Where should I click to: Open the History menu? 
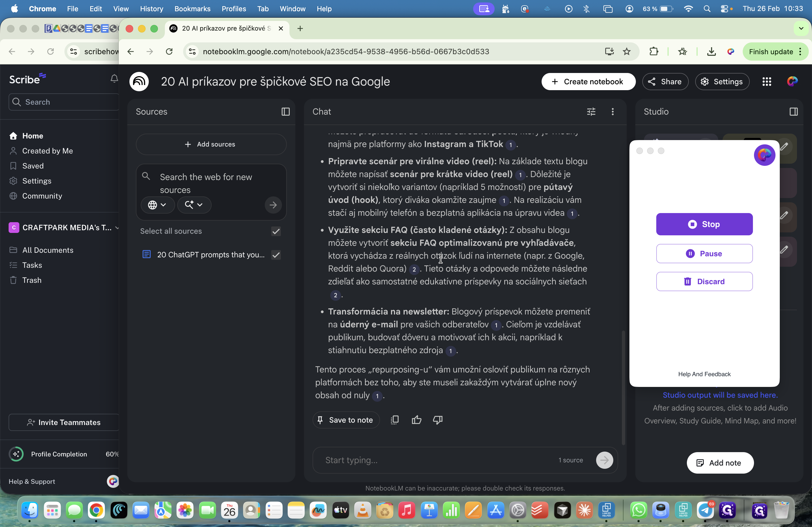click(151, 9)
